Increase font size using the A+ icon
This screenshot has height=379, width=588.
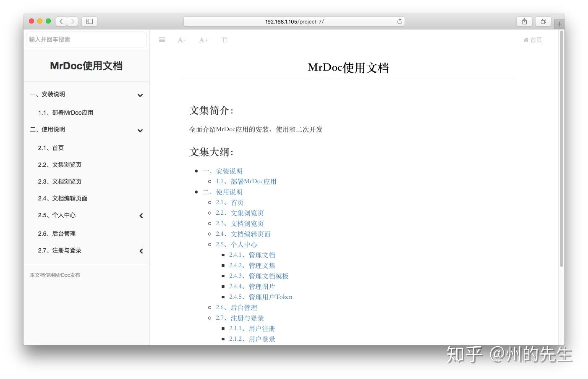(203, 39)
